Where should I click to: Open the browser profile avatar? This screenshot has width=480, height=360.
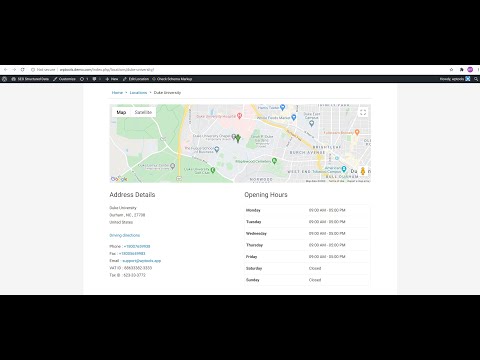tap(470, 70)
